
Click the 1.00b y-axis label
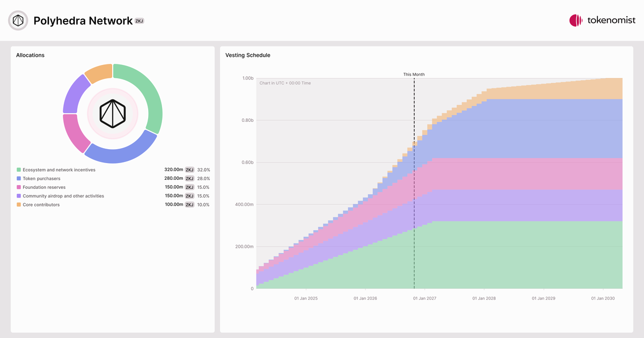(247, 78)
